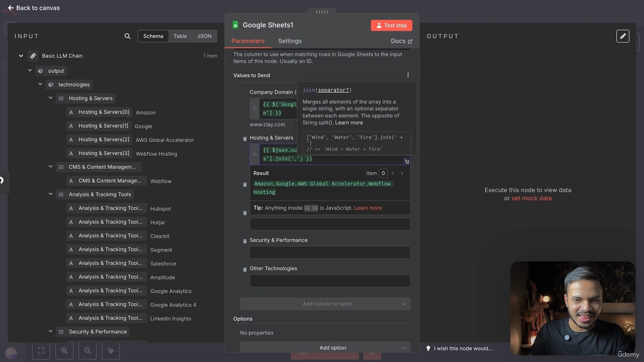Click the result item number box
The image size is (644, 362).
383,173
